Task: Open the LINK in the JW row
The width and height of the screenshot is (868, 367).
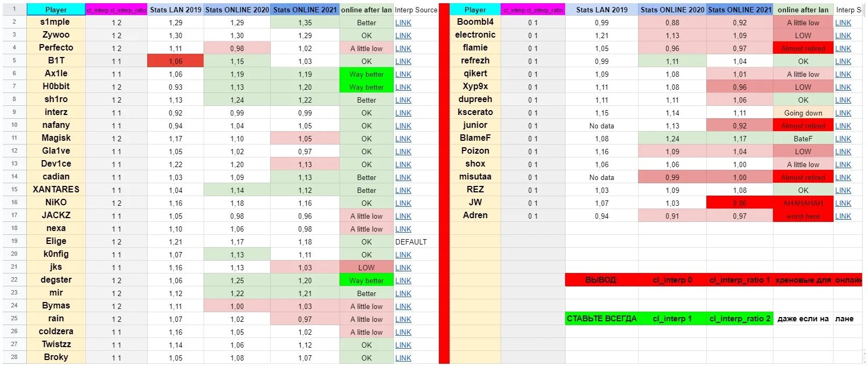Action: 843,204
